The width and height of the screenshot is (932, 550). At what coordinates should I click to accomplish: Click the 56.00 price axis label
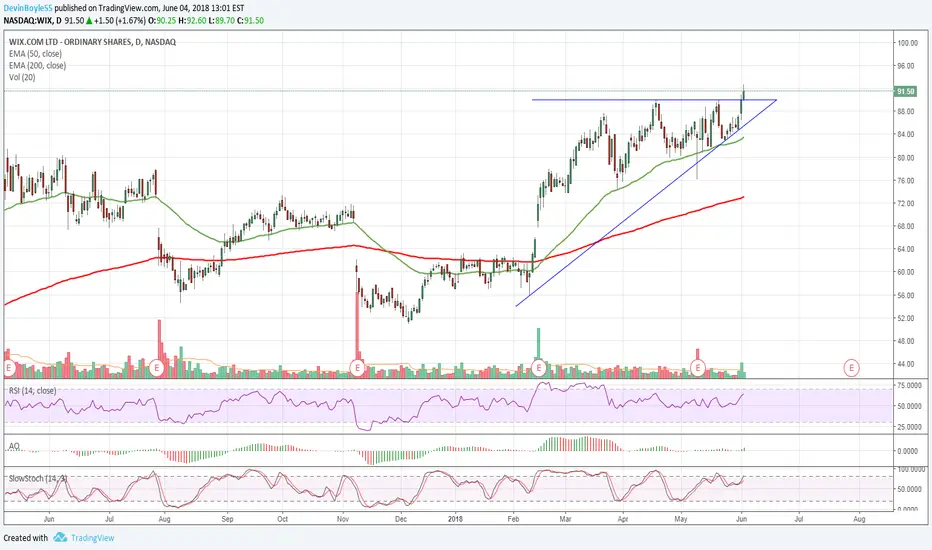[x=906, y=296]
